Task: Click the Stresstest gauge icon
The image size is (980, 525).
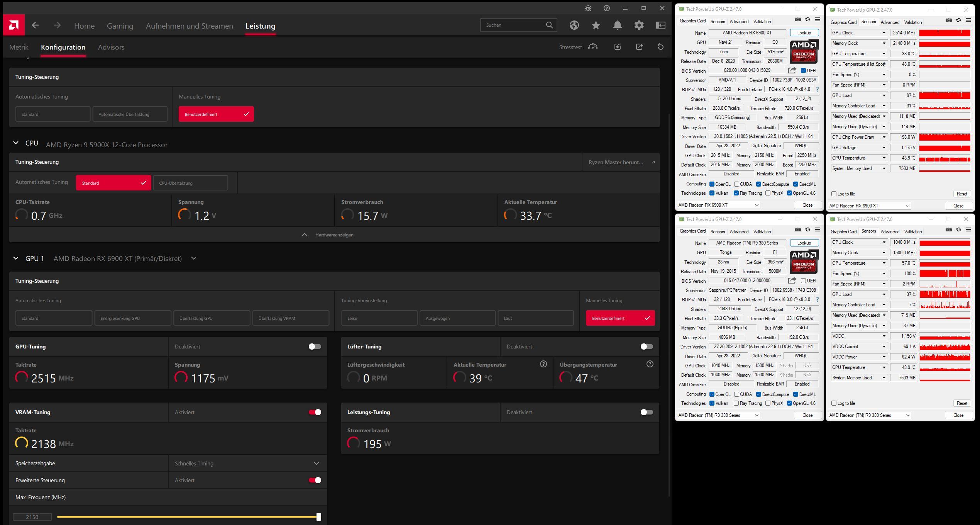Action: (x=592, y=47)
